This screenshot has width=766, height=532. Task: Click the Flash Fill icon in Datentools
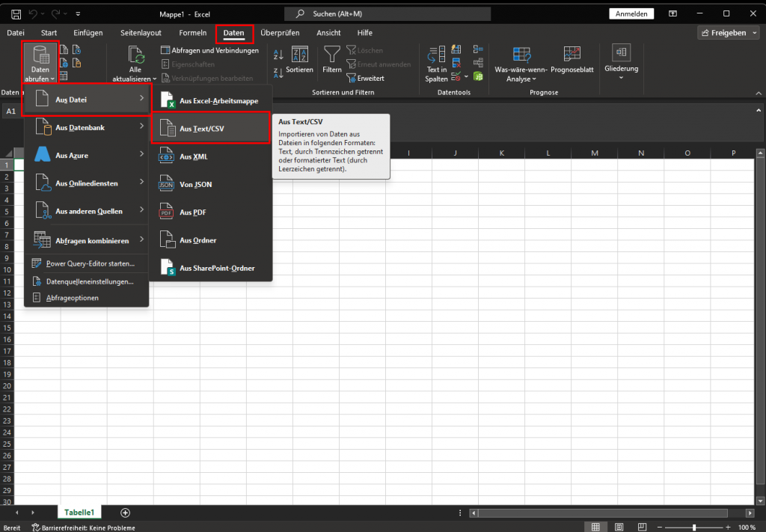tap(456, 49)
